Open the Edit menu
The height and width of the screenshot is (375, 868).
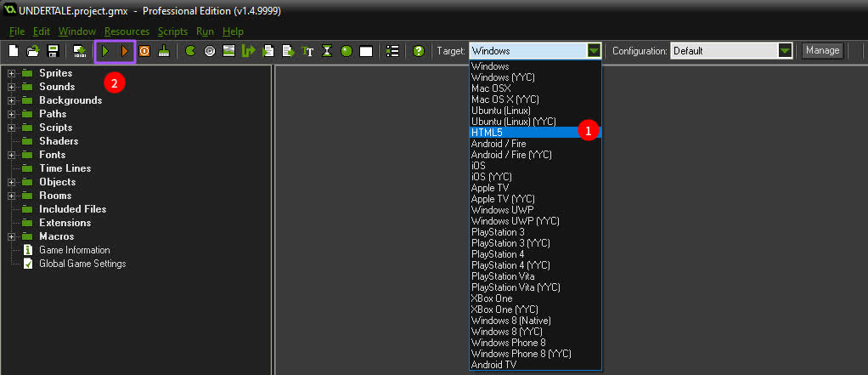coord(42,31)
